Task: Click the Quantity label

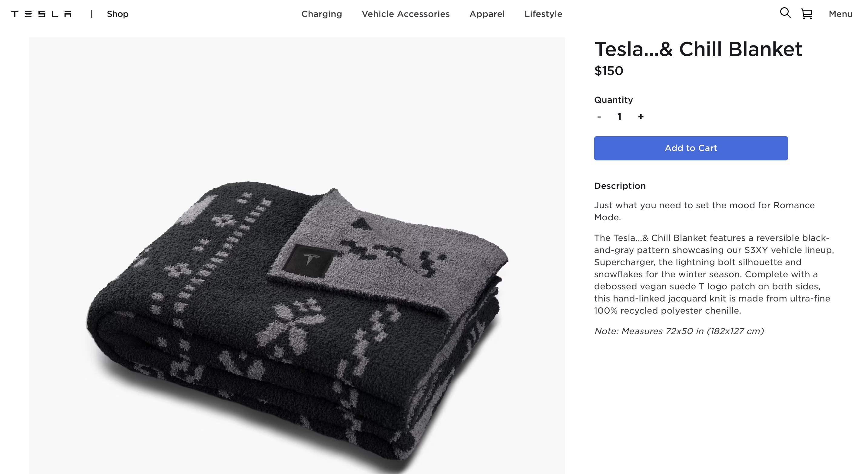Action: point(613,100)
